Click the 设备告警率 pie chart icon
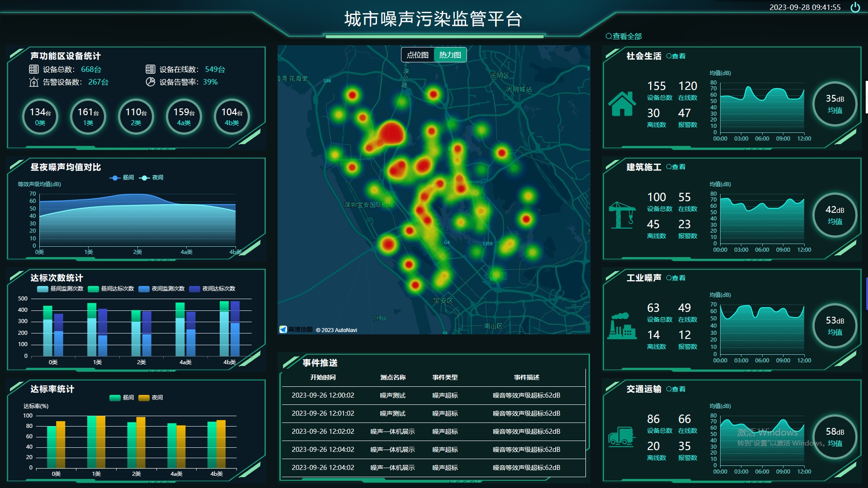The height and width of the screenshot is (488, 868). [x=151, y=82]
